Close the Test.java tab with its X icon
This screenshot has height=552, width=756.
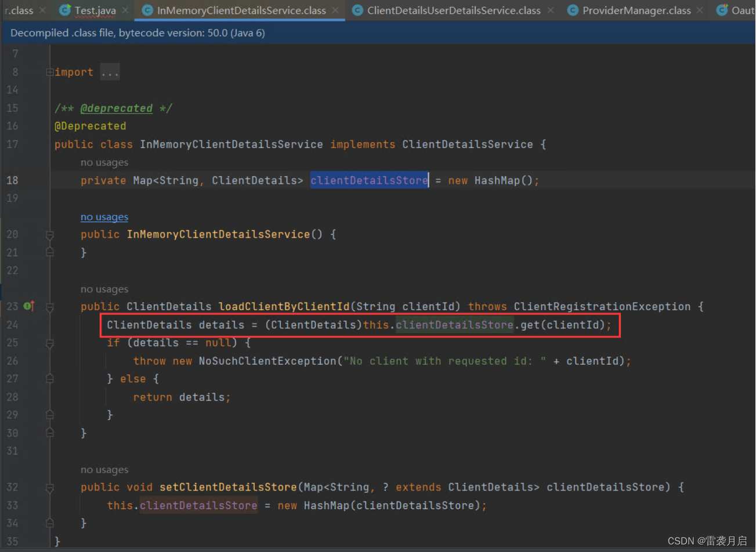pyautogui.click(x=124, y=10)
